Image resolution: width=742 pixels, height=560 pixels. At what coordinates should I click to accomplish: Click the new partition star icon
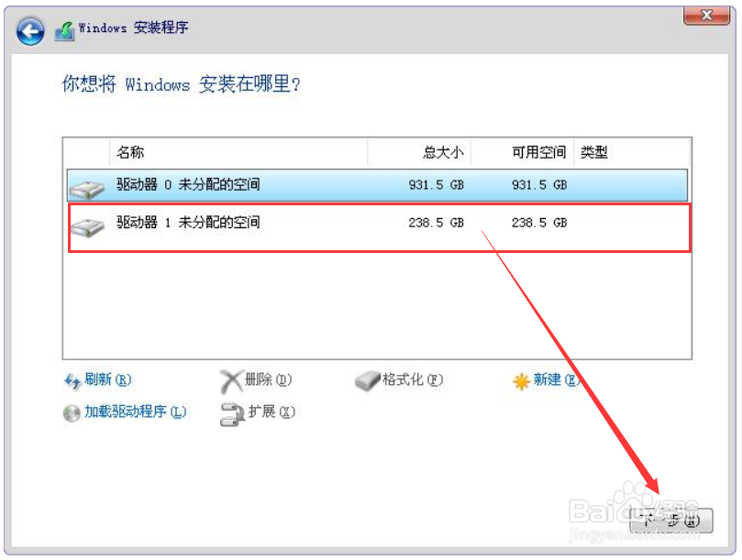tap(521, 381)
